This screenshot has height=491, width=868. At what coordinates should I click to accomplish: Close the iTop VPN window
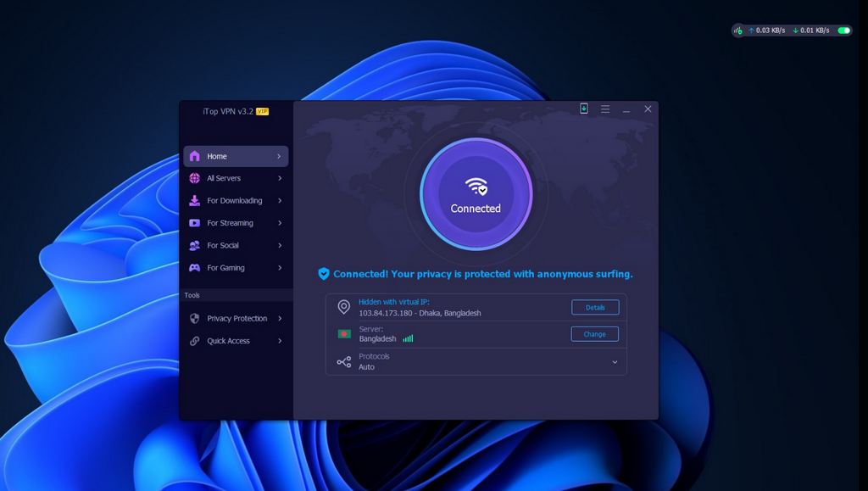(648, 109)
